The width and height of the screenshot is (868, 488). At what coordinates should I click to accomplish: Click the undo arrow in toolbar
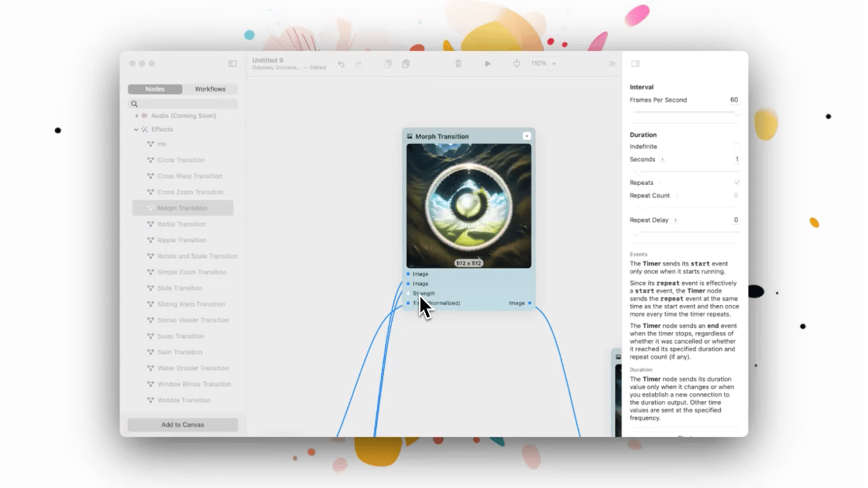(x=341, y=64)
